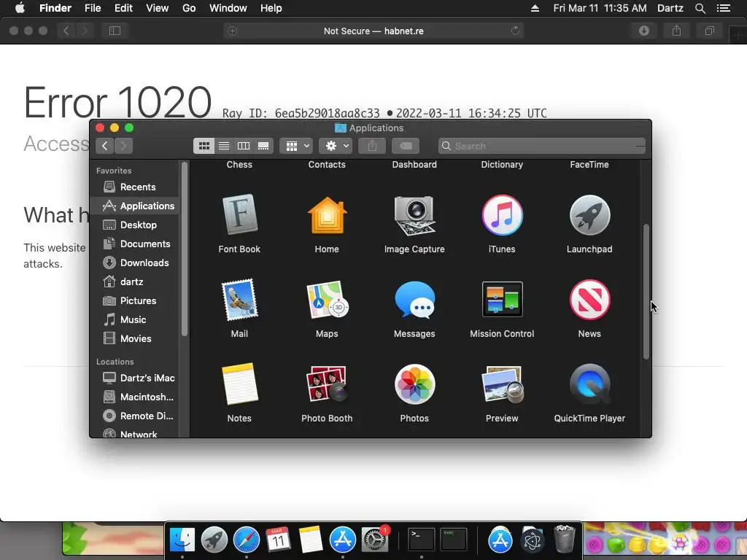This screenshot has width=747, height=560.
Task: Open the Mail app icon
Action: pos(239,300)
